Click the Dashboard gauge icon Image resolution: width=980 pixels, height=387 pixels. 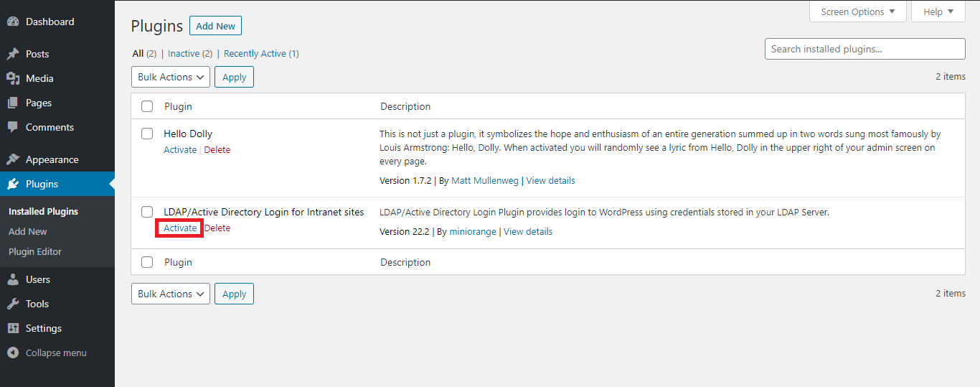pyautogui.click(x=13, y=22)
